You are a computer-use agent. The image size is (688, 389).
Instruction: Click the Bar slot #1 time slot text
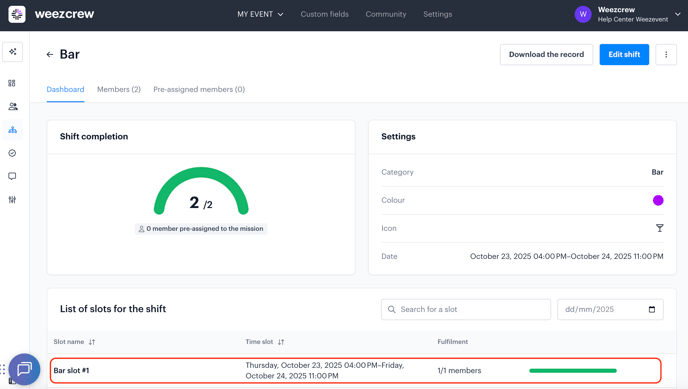point(325,371)
